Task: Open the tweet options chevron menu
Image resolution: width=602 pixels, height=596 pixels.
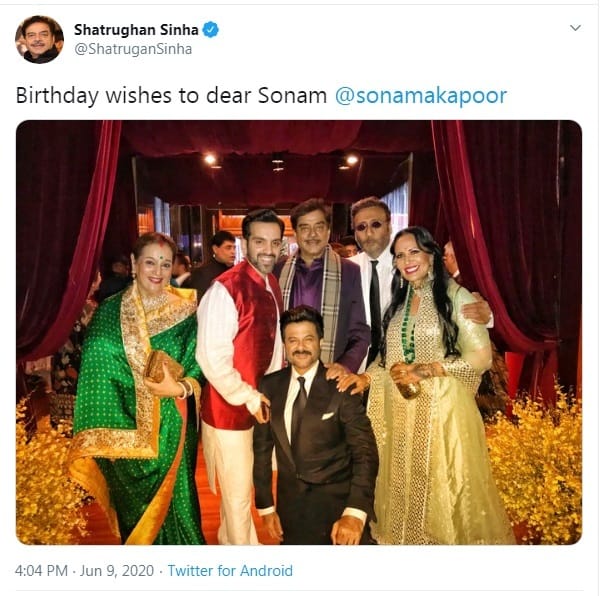Action: click(575, 28)
